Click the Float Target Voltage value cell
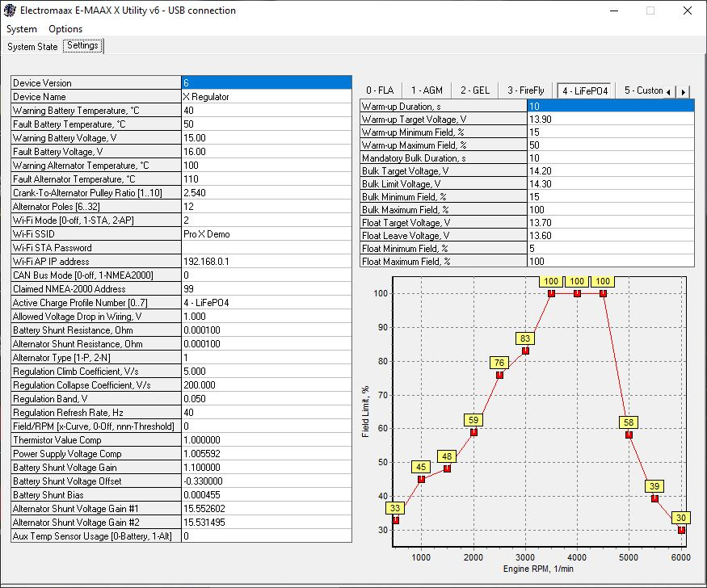Viewport: 707px width, 588px height. click(x=610, y=223)
